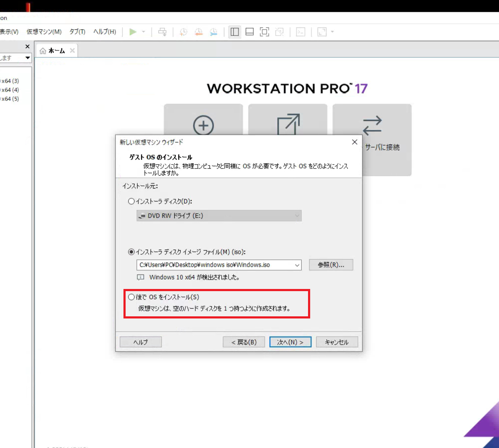Close the library sidebar panel with its X
This screenshot has height=448, width=499.
(x=27, y=47)
